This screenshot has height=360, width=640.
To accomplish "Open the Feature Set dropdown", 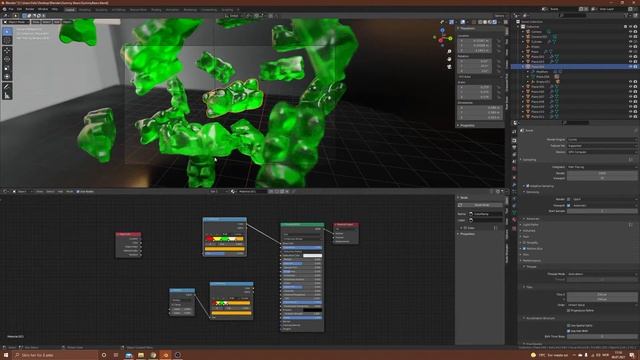I will pos(602,146).
